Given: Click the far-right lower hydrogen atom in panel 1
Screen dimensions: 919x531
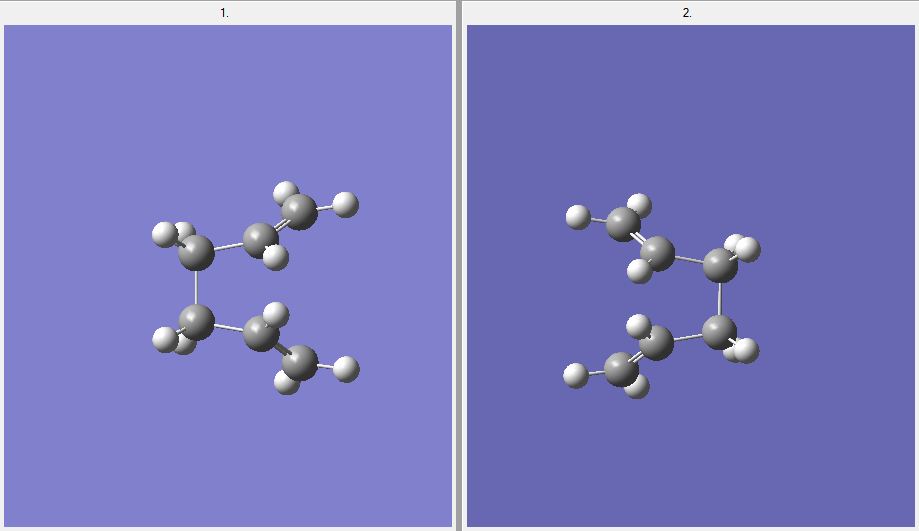Looking at the screenshot, I should (x=346, y=369).
